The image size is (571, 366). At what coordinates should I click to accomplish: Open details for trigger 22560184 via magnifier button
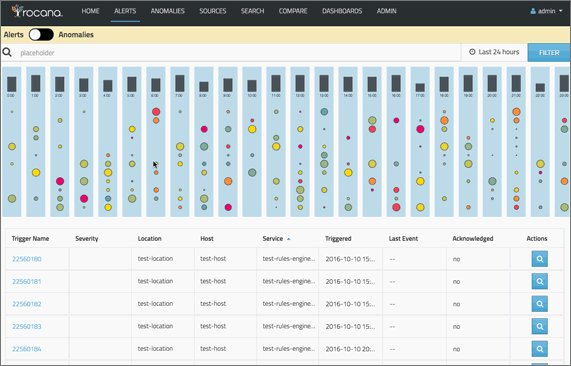pyautogui.click(x=540, y=349)
